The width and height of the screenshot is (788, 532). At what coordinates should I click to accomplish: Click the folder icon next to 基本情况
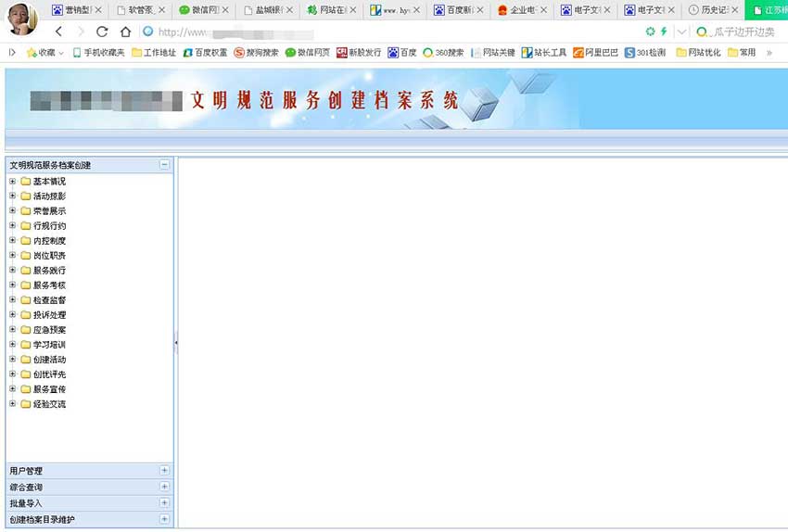(x=26, y=182)
